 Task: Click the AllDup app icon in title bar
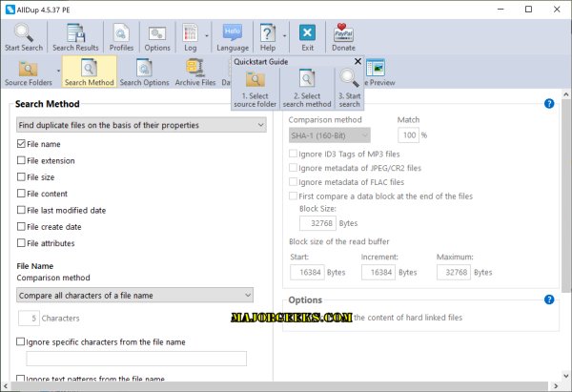tap(10, 10)
